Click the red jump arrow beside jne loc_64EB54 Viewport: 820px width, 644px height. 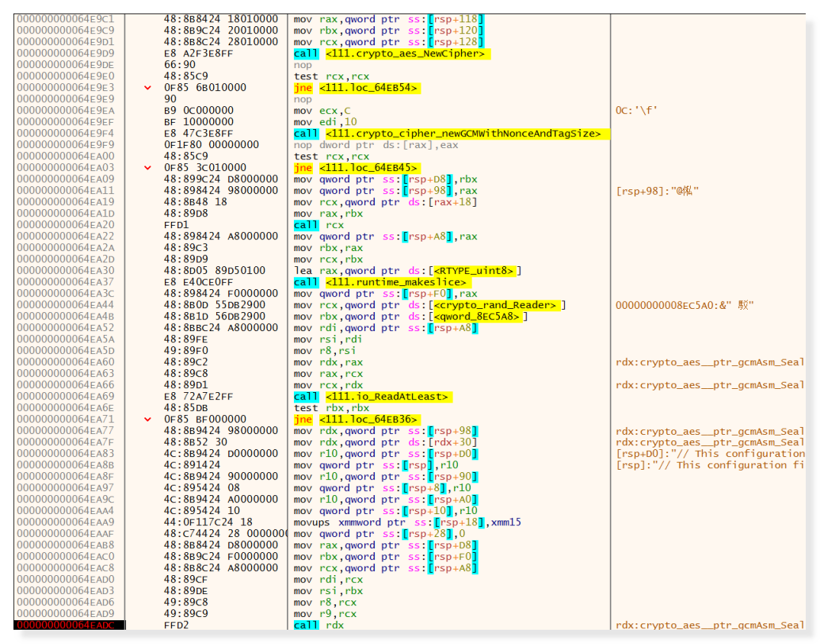pos(147,88)
